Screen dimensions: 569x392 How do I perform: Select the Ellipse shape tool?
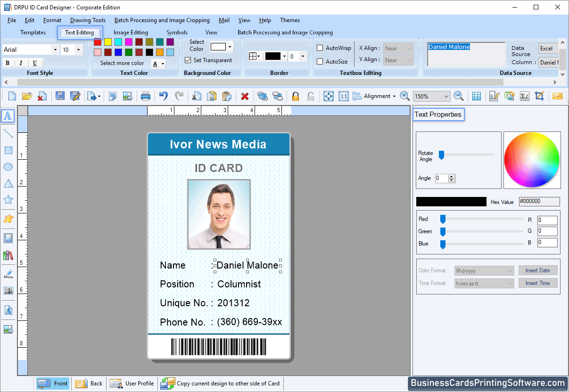pyautogui.click(x=8, y=167)
